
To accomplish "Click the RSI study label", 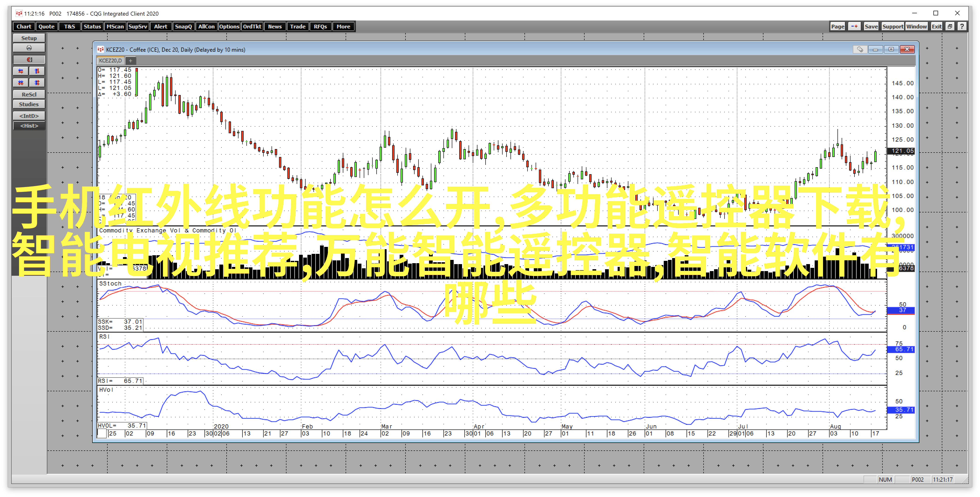I will coord(104,336).
